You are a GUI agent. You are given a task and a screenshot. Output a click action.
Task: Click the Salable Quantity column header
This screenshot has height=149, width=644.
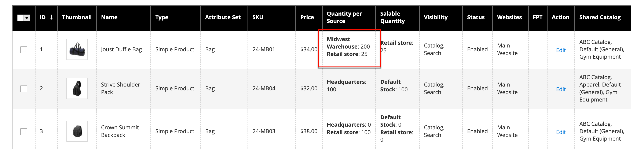coord(392,17)
